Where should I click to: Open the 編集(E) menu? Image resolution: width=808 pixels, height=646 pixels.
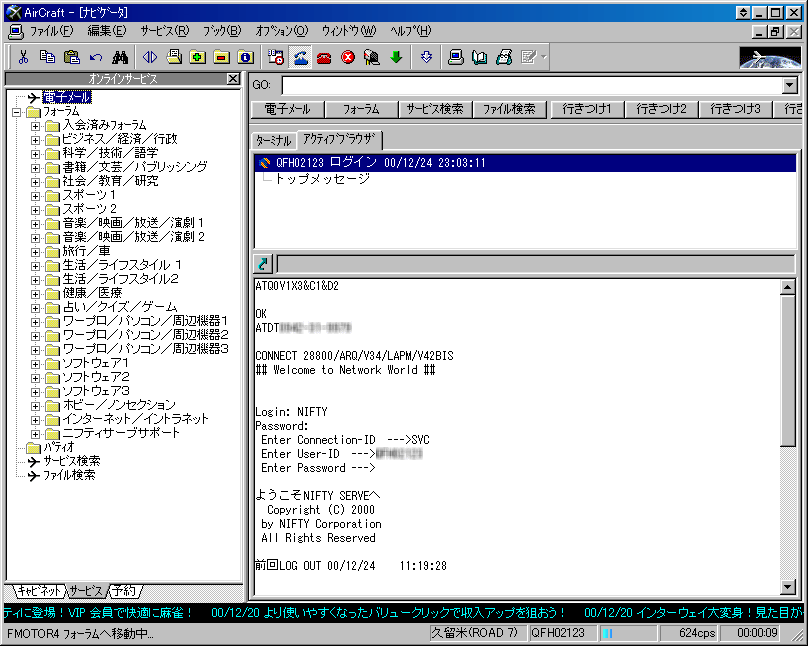[107, 31]
